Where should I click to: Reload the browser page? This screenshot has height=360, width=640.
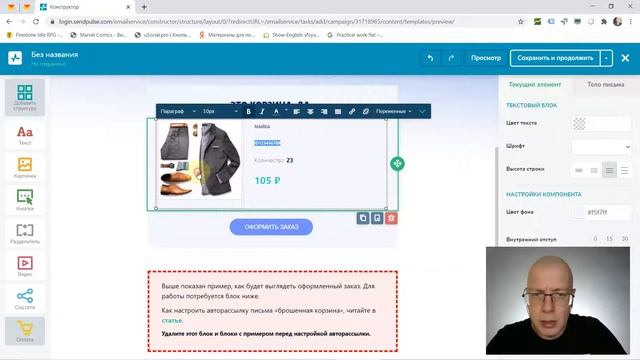coord(36,22)
